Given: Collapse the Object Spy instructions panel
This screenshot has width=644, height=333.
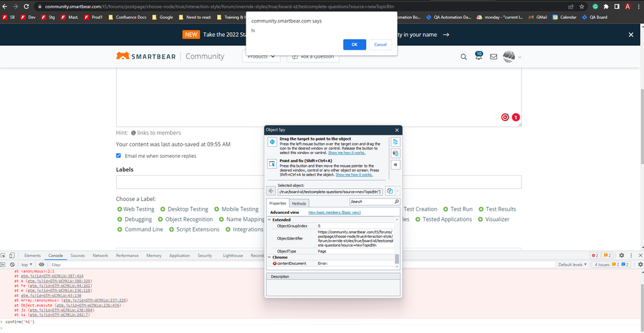Looking at the screenshot, I should [396, 165].
